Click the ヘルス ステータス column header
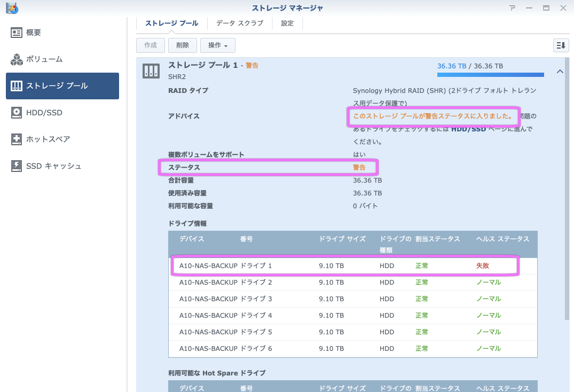574x392 pixels. pyautogui.click(x=502, y=239)
